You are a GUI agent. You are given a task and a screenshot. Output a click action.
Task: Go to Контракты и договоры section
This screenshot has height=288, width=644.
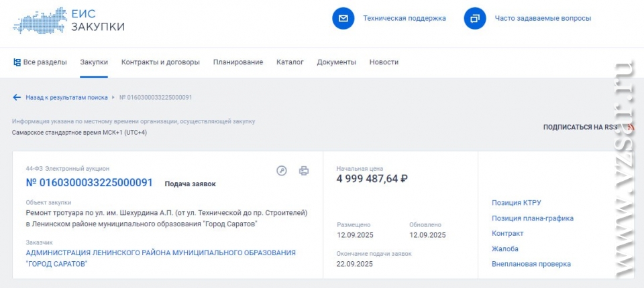point(160,62)
